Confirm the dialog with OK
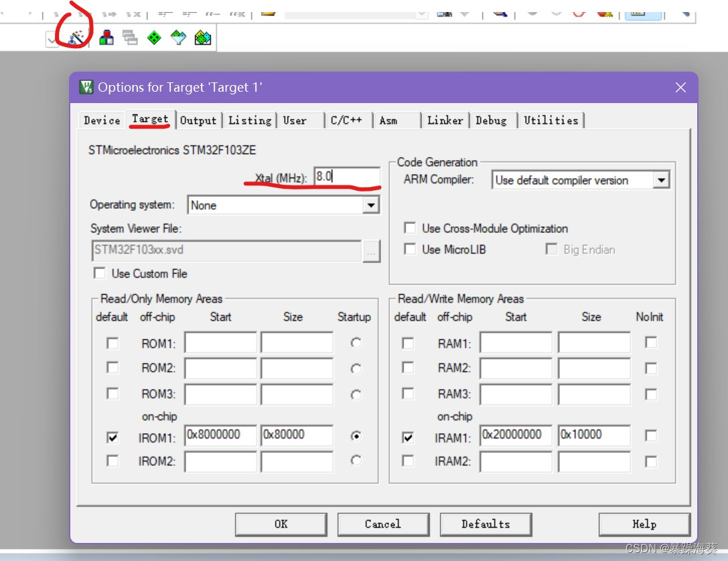 tap(281, 524)
